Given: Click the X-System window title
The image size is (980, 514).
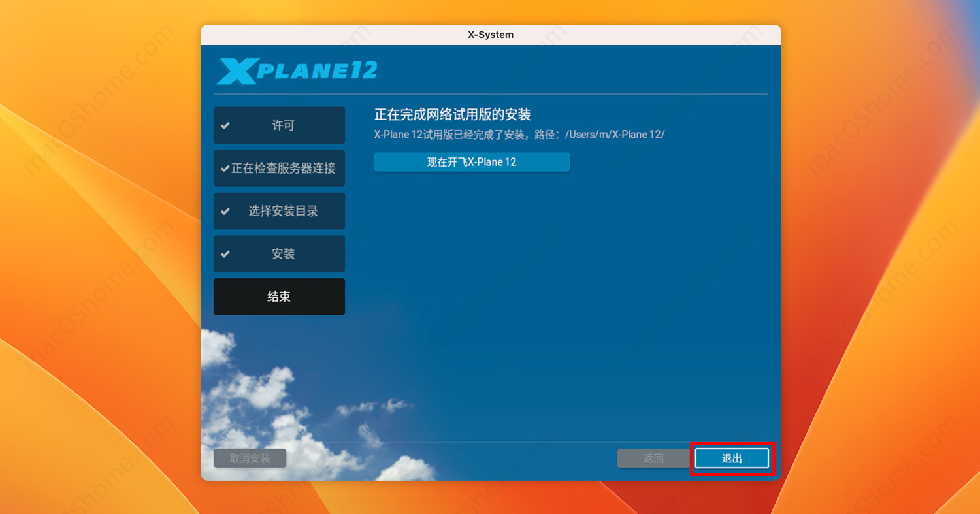Looking at the screenshot, I should click(x=491, y=35).
